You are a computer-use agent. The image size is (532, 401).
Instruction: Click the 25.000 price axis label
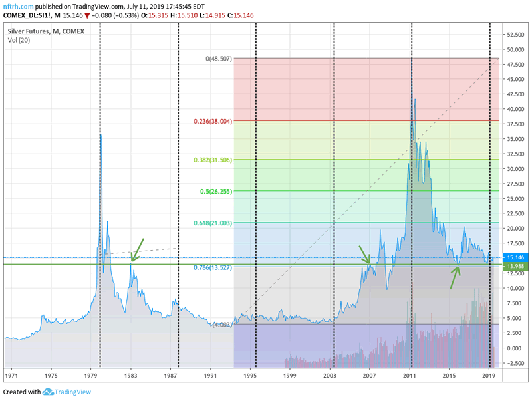click(515, 198)
